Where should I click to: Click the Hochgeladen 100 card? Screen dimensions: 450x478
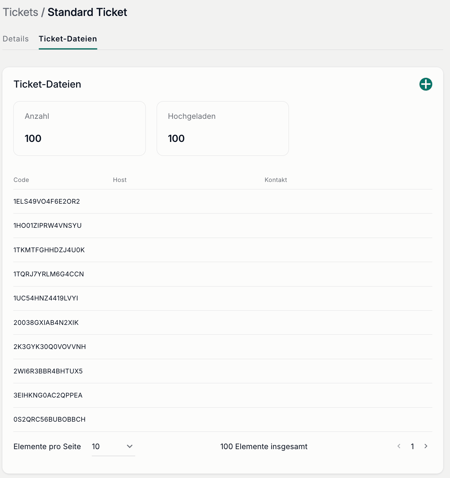click(x=222, y=128)
